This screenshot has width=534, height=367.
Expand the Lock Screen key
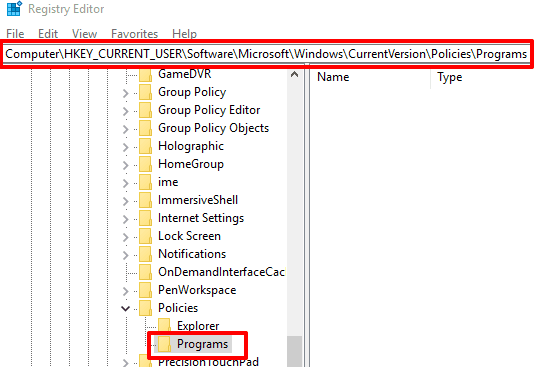coord(126,237)
